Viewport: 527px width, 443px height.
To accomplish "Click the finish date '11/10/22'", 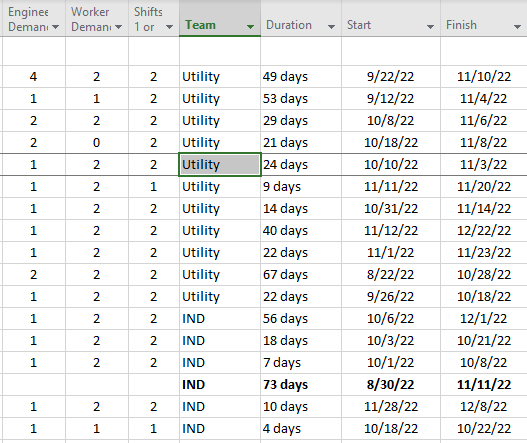I will coord(484,77).
